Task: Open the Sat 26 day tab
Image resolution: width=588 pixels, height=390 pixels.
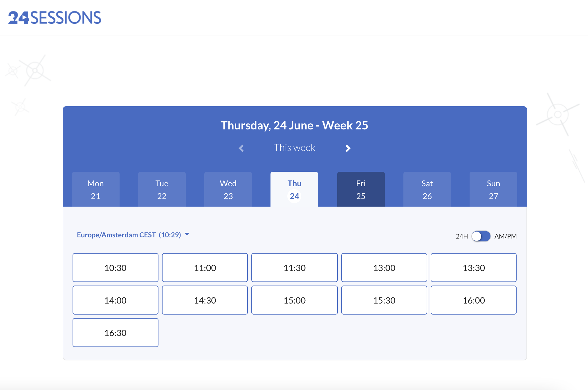Action: coord(427,189)
